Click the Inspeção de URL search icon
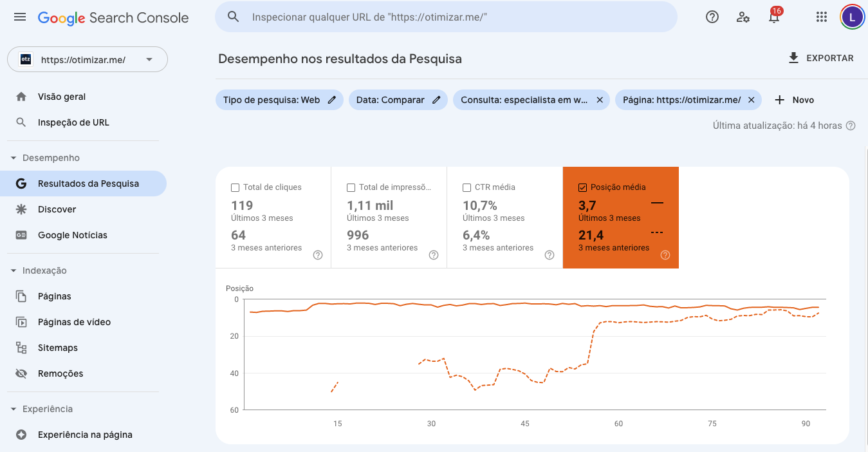 pyautogui.click(x=21, y=122)
